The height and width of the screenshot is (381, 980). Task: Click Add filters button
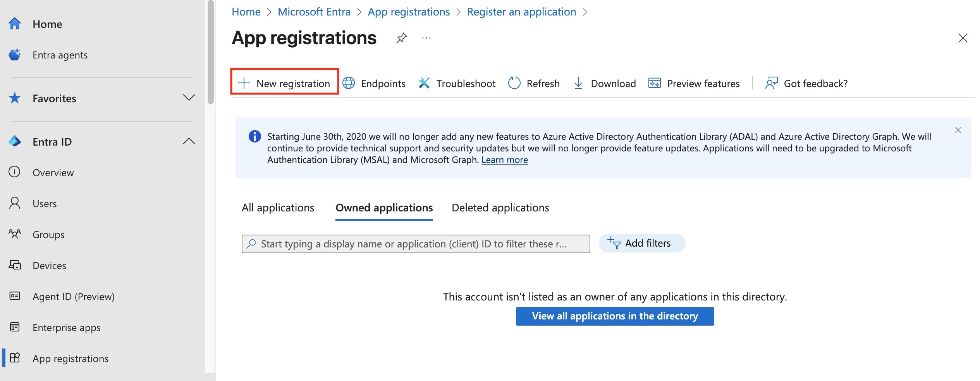coord(641,243)
